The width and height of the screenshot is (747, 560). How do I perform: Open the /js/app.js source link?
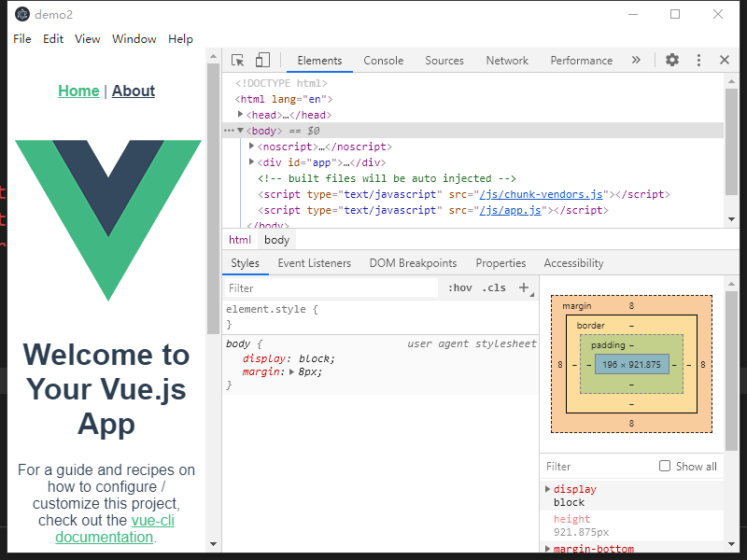pyautogui.click(x=510, y=210)
